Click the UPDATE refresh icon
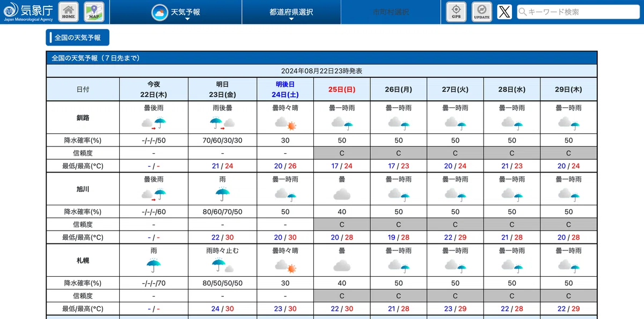The height and width of the screenshot is (319, 644). tap(482, 12)
